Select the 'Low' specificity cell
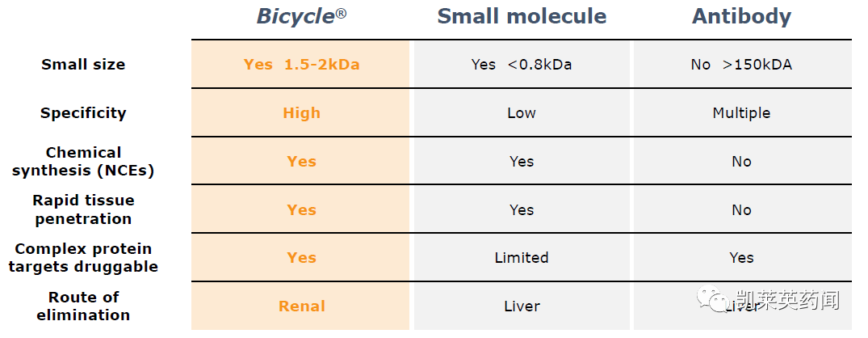The width and height of the screenshot is (868, 338). pyautogui.click(x=522, y=113)
